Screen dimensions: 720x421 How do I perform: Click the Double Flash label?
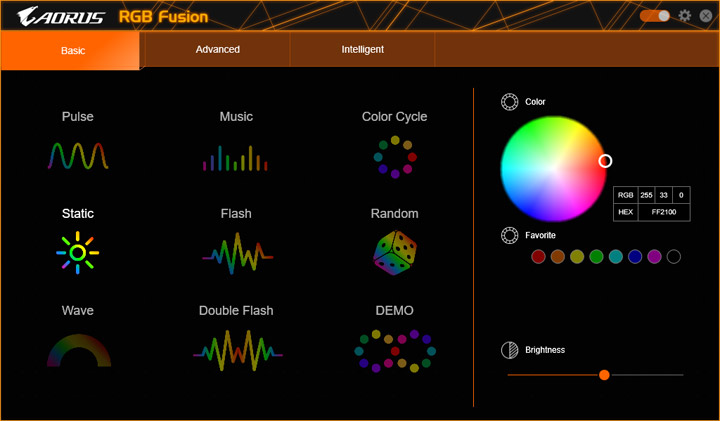pos(236,310)
